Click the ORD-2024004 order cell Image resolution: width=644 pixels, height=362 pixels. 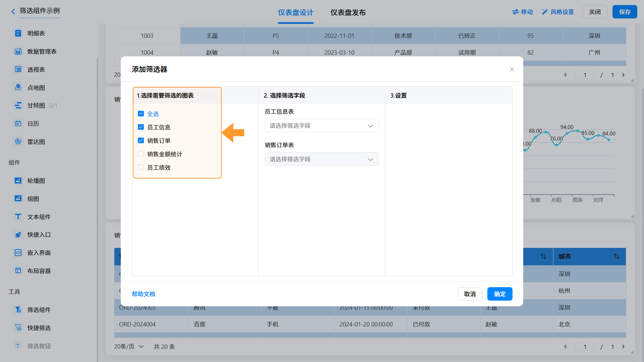pos(151,324)
